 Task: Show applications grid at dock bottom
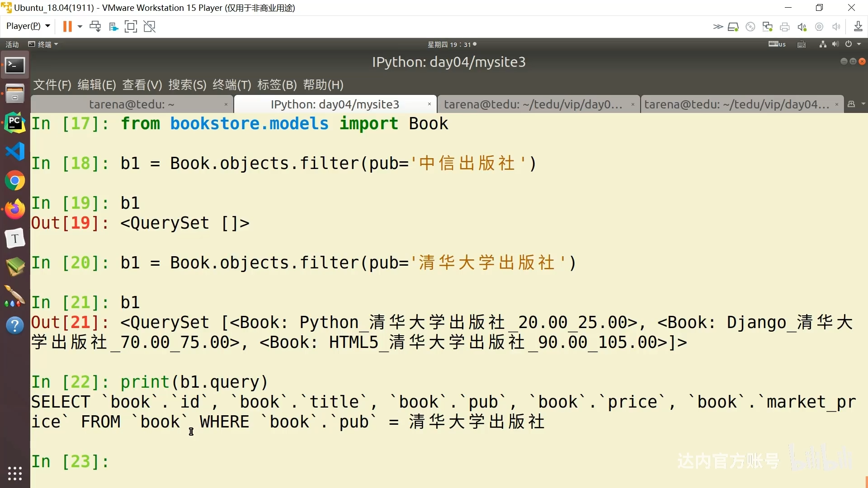click(15, 473)
